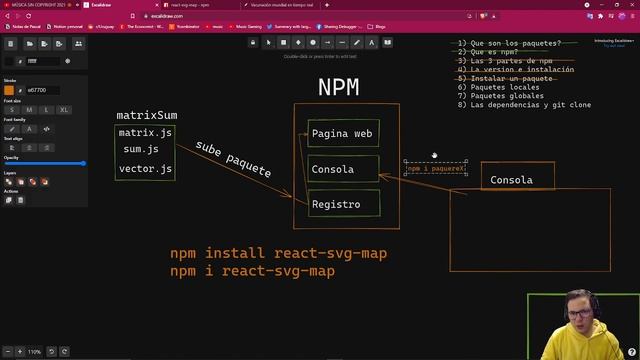Click the Opacity slider

click(45, 163)
